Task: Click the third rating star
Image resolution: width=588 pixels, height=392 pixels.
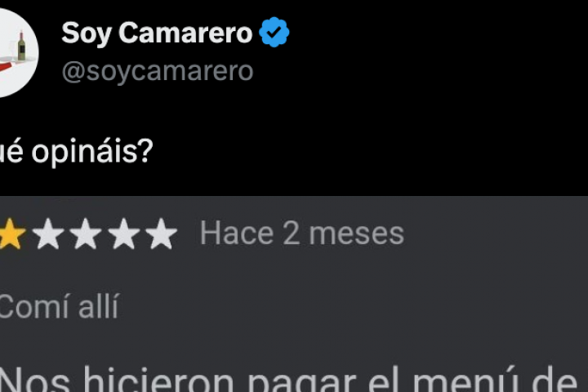Action: pos(86,234)
